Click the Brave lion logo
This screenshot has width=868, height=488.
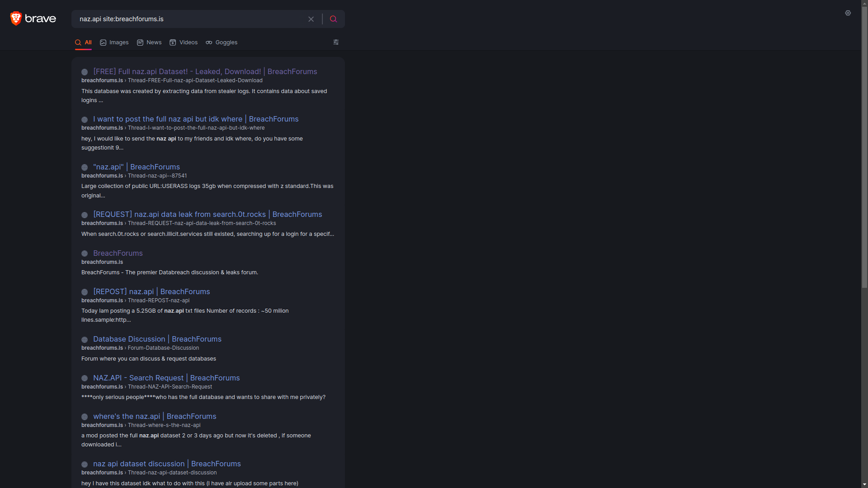[16, 19]
